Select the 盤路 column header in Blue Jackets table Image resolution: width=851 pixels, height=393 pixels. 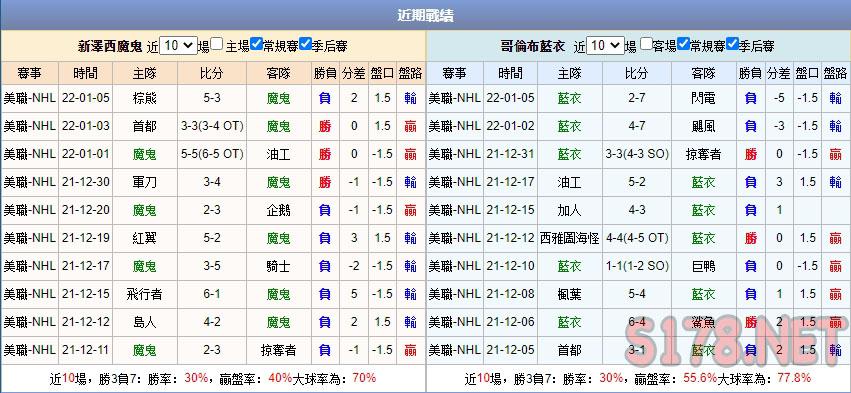pos(835,73)
